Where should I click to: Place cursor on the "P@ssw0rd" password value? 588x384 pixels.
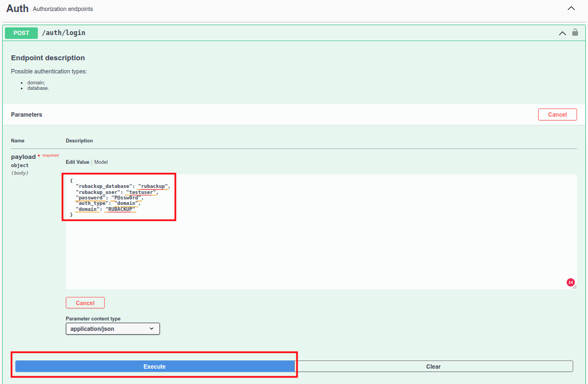pyautogui.click(x=125, y=198)
